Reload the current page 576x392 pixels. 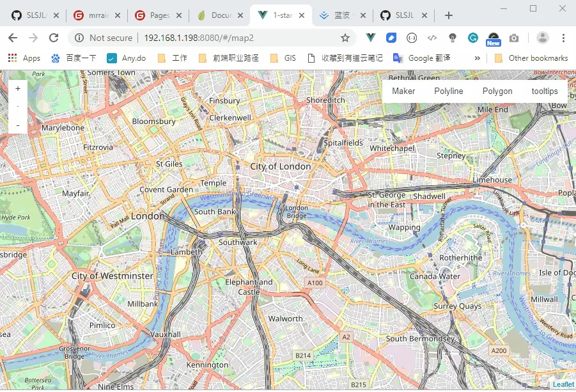click(54, 38)
